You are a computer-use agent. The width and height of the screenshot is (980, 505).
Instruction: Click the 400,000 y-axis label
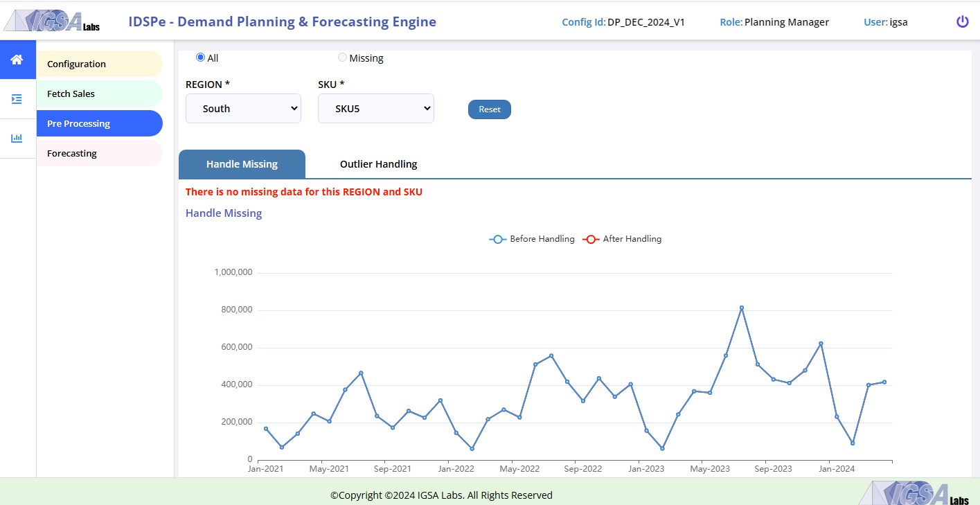pos(236,384)
